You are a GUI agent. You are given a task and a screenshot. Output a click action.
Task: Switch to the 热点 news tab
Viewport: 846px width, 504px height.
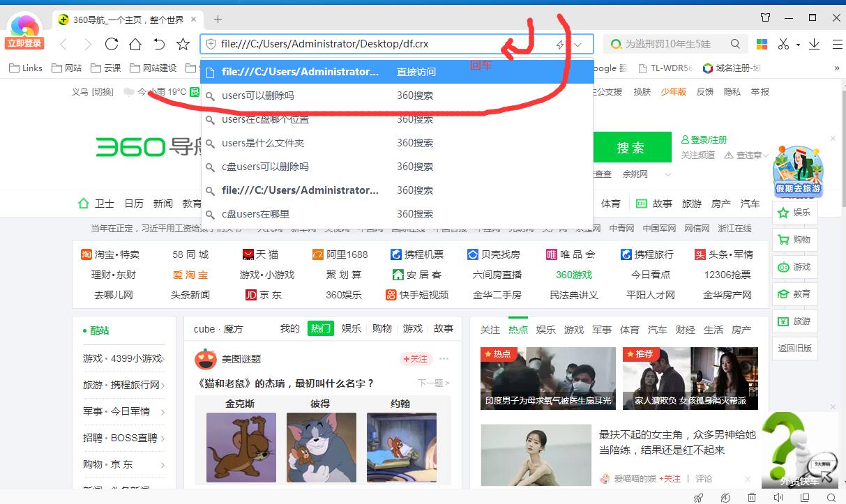(x=518, y=329)
